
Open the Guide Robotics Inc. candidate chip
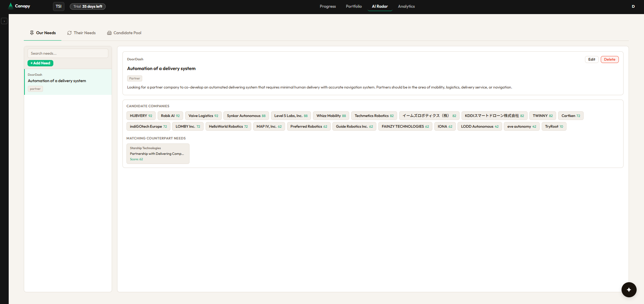pyautogui.click(x=355, y=126)
